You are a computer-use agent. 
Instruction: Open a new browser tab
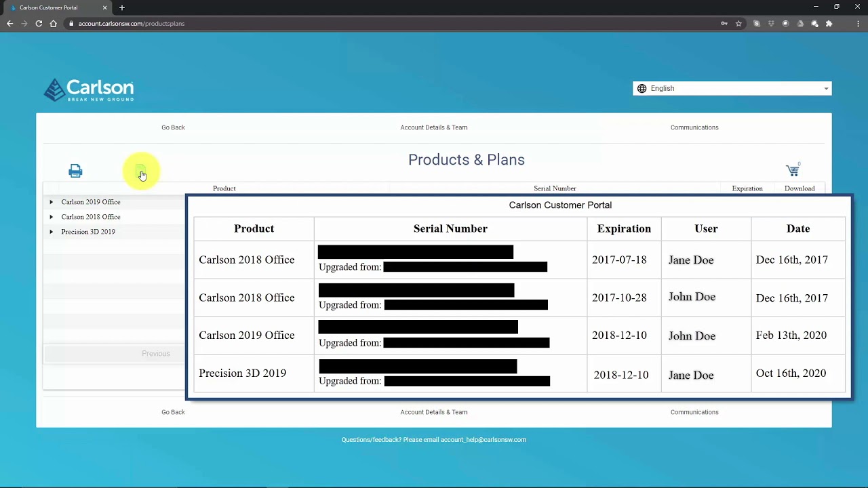(x=122, y=7)
